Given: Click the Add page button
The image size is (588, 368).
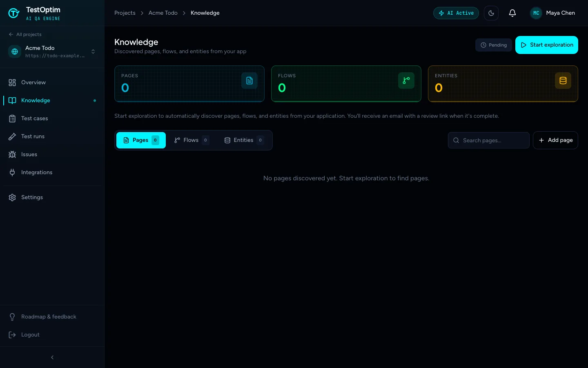Looking at the screenshot, I should (555, 140).
